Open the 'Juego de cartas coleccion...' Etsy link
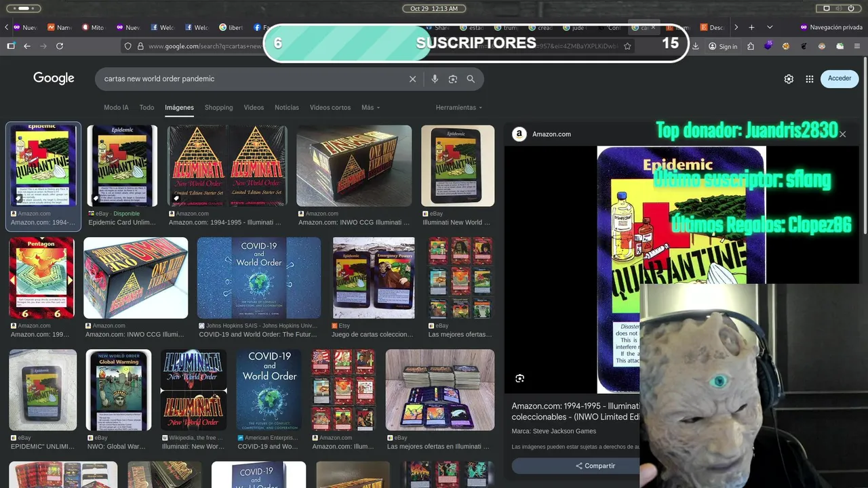 point(372,334)
